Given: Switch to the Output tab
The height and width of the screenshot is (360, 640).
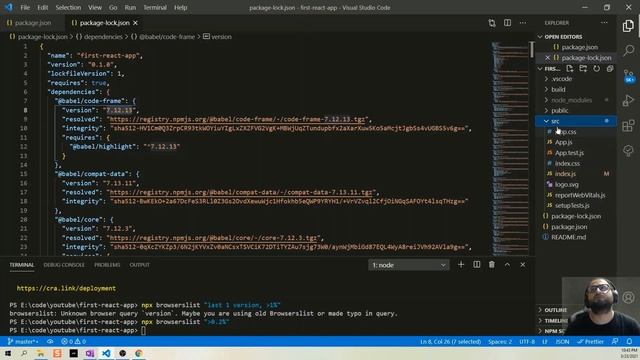Looking at the screenshot, I should click(x=140, y=265).
